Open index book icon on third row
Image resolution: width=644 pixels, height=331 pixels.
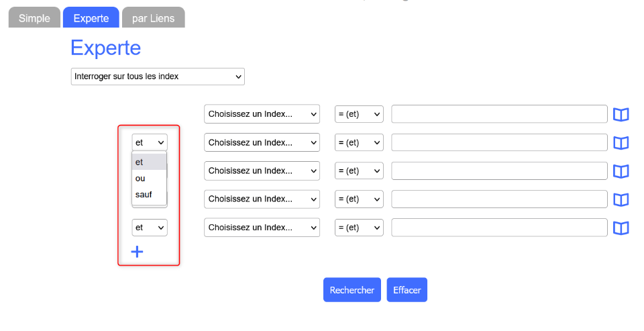click(x=621, y=171)
